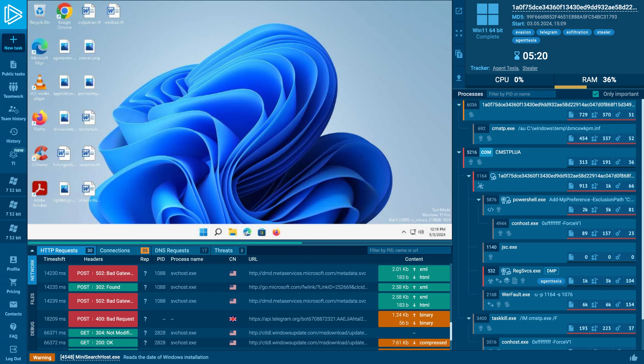Image resolution: width=644 pixels, height=364 pixels.
Task: Collapse powershell.exe 5876 subtree arrow
Action: pos(479,200)
